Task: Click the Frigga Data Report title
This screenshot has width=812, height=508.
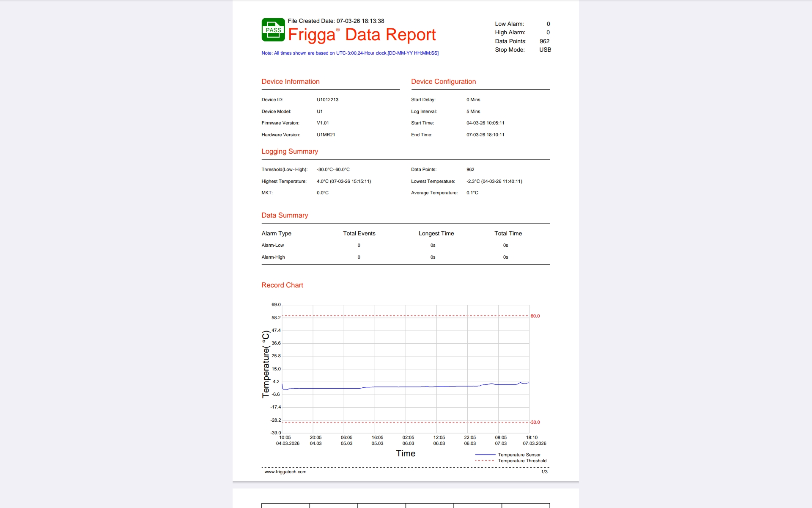Action: pyautogui.click(x=362, y=35)
